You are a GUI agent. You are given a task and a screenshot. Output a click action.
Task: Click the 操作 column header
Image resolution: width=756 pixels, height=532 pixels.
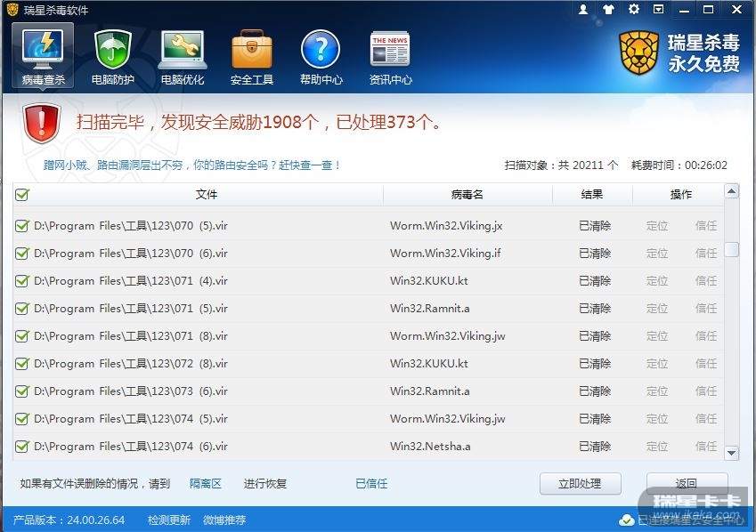pos(681,194)
